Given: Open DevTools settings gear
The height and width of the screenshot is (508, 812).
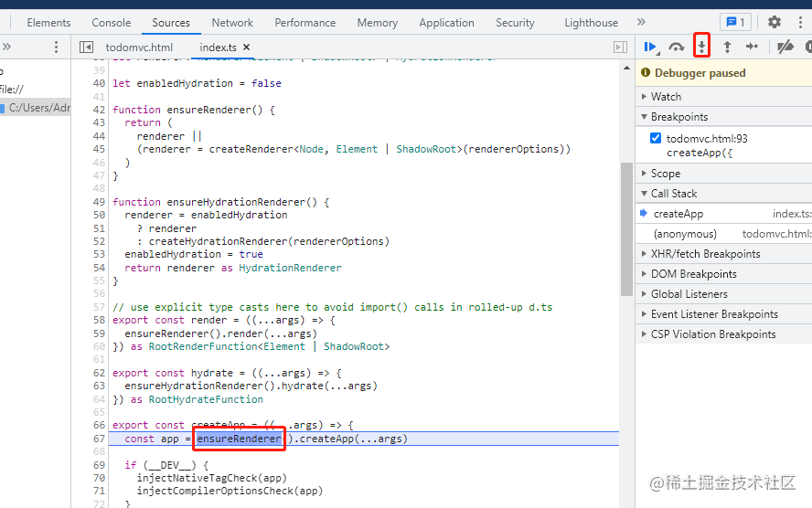Looking at the screenshot, I should point(775,22).
